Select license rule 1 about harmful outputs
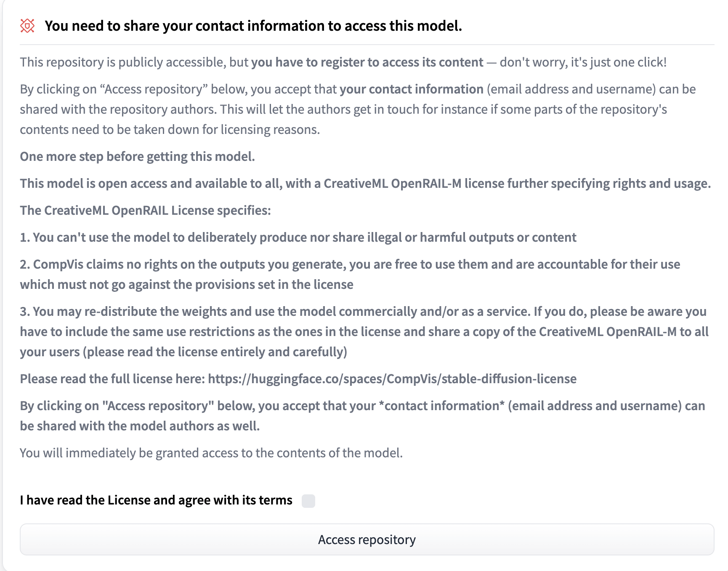Viewport: 728px width, 571px height. click(298, 237)
